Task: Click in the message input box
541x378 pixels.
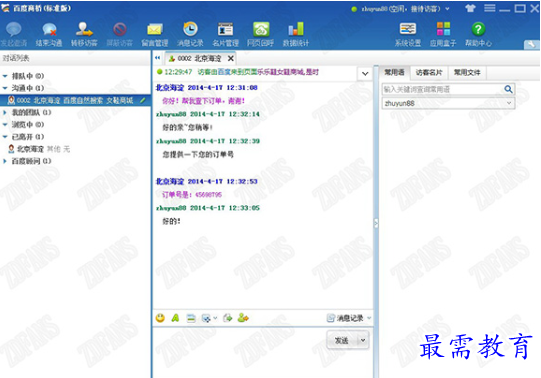Action: tap(239, 352)
